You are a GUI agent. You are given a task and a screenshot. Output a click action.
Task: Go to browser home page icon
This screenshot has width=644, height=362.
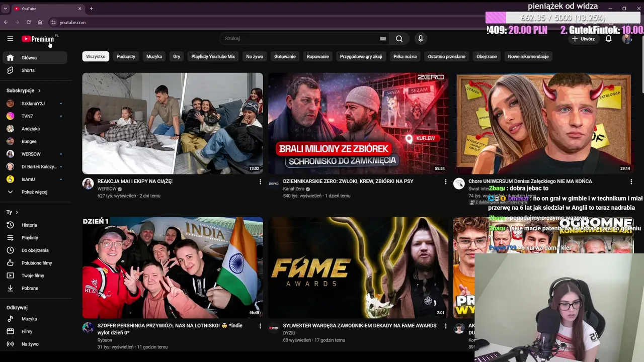tap(40, 22)
